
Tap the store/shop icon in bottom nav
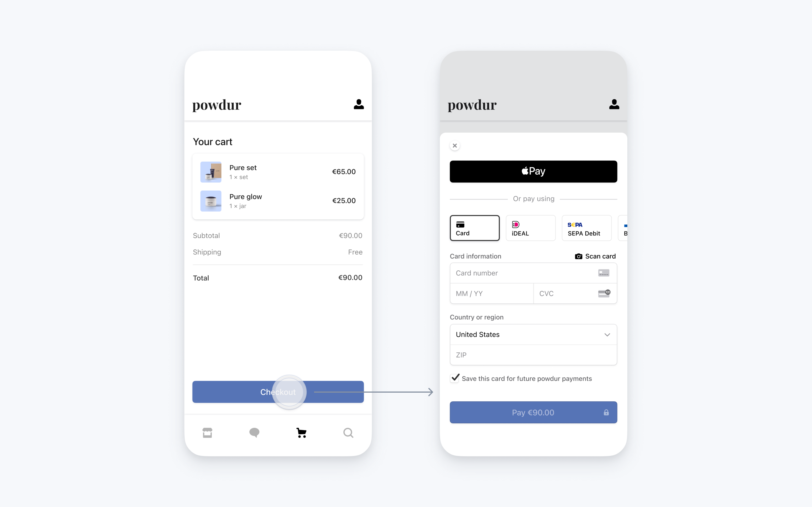[207, 433]
